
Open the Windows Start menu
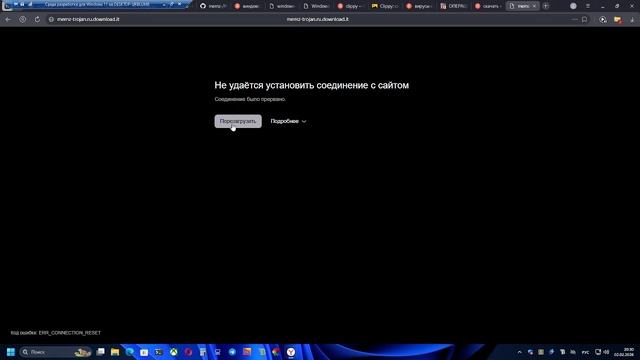pos(11,352)
